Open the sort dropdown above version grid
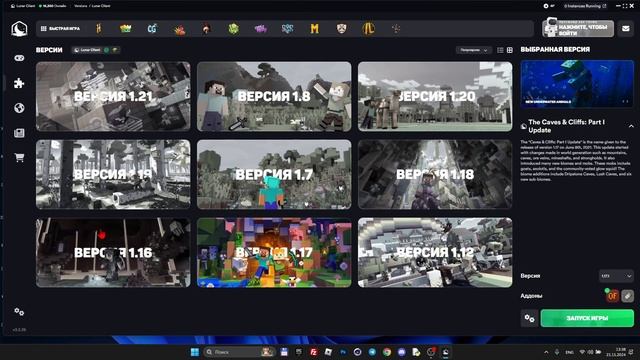This screenshot has width=640, height=360. 473,50
